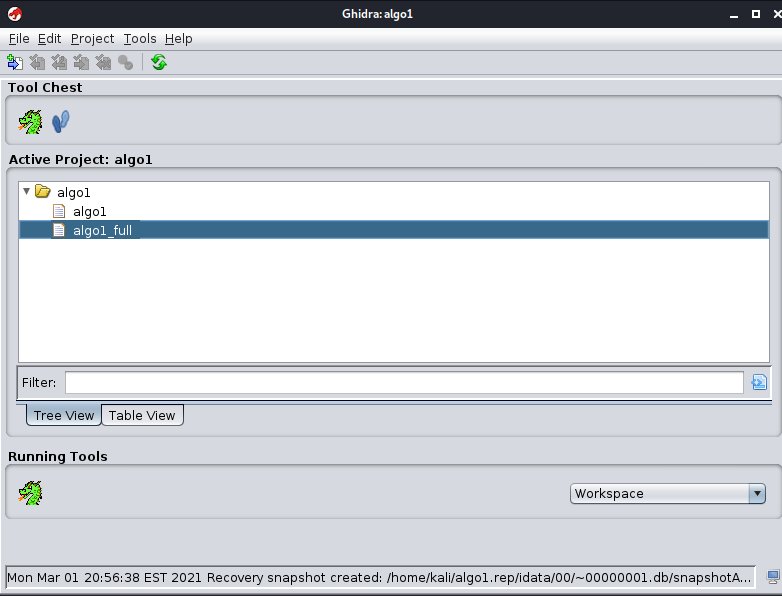Click the Add File to Version Control icon
Viewport: 782px width, 596px height.
15,62
